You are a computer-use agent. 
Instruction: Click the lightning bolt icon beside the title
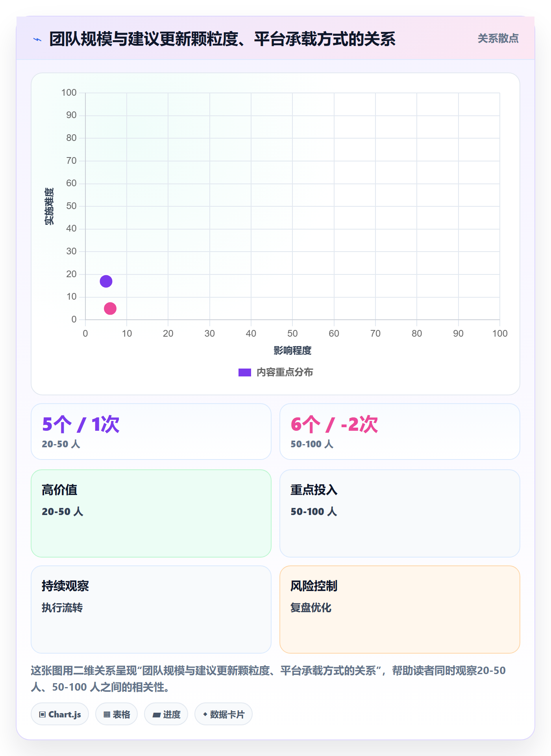tap(37, 39)
